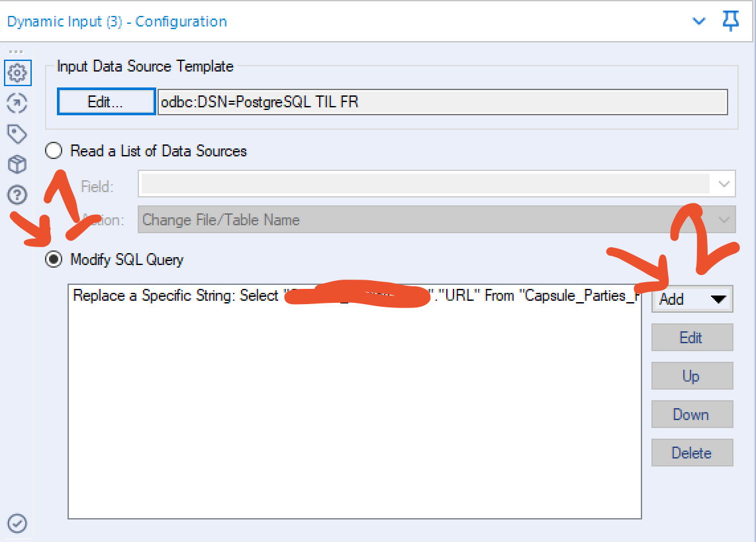Select the Replace a Specific String entry
756x542 pixels.
click(265, 296)
